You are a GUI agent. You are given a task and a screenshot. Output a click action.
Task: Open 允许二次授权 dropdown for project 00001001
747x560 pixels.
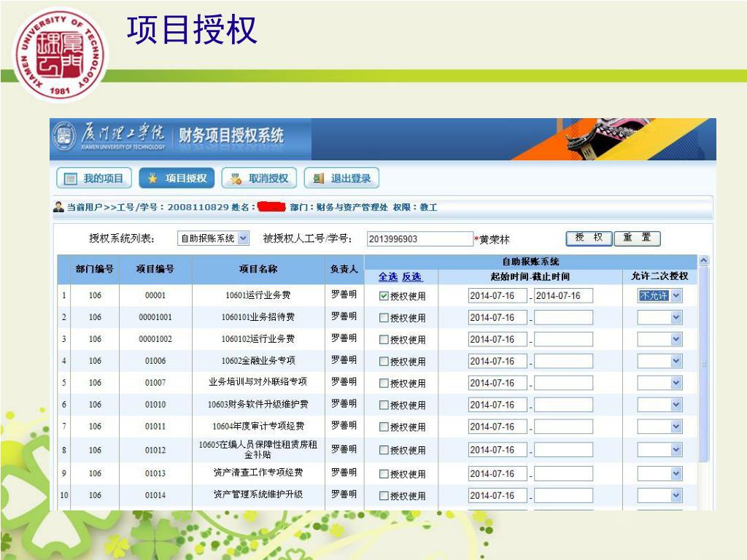pyautogui.click(x=659, y=318)
